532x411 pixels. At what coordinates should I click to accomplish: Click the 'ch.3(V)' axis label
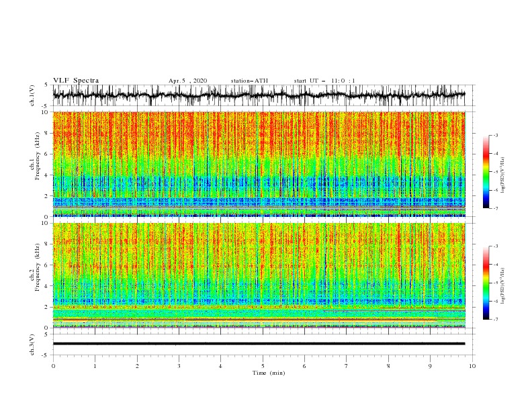[x=32, y=345]
